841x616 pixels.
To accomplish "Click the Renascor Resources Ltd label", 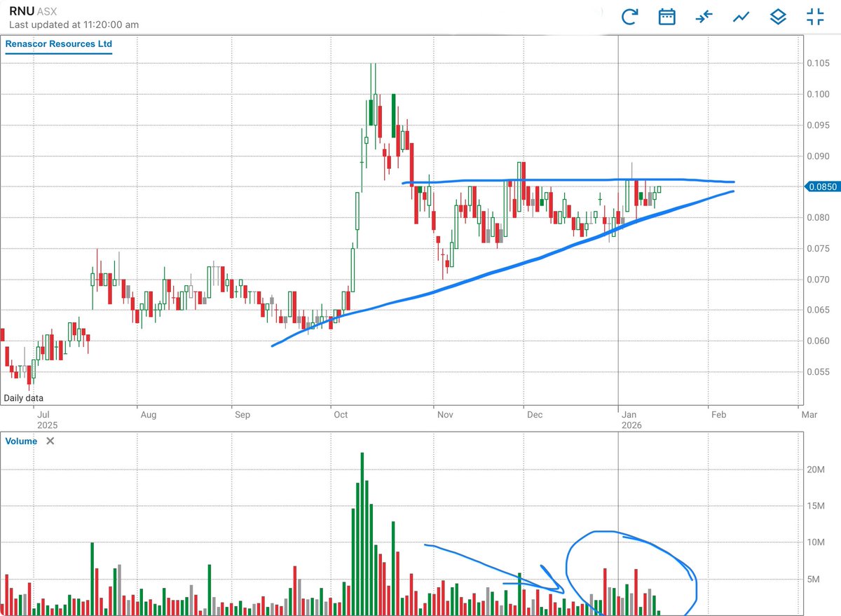I will [59, 44].
